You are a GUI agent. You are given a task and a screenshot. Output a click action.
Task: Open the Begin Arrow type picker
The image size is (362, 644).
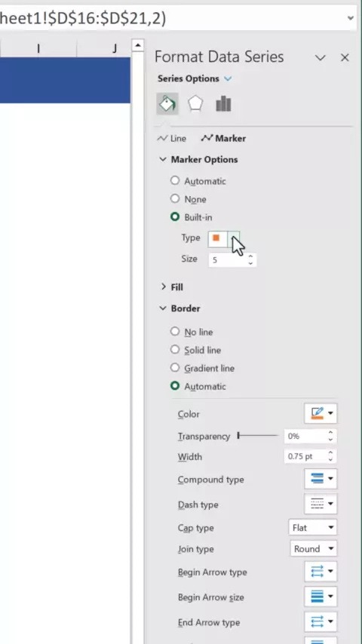click(x=321, y=572)
